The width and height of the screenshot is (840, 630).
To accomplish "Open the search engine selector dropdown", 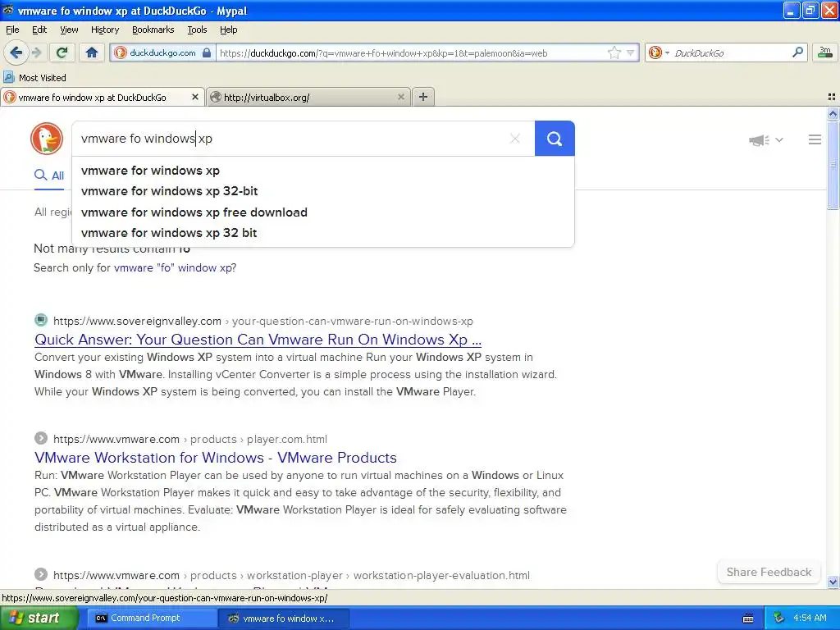I will tap(659, 52).
